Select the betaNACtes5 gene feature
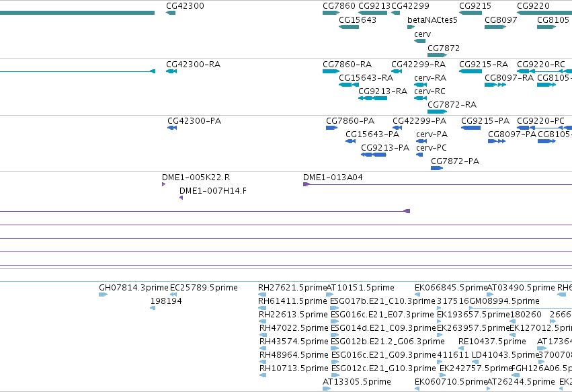Screen dimensions: 572x392 [x=411, y=27]
